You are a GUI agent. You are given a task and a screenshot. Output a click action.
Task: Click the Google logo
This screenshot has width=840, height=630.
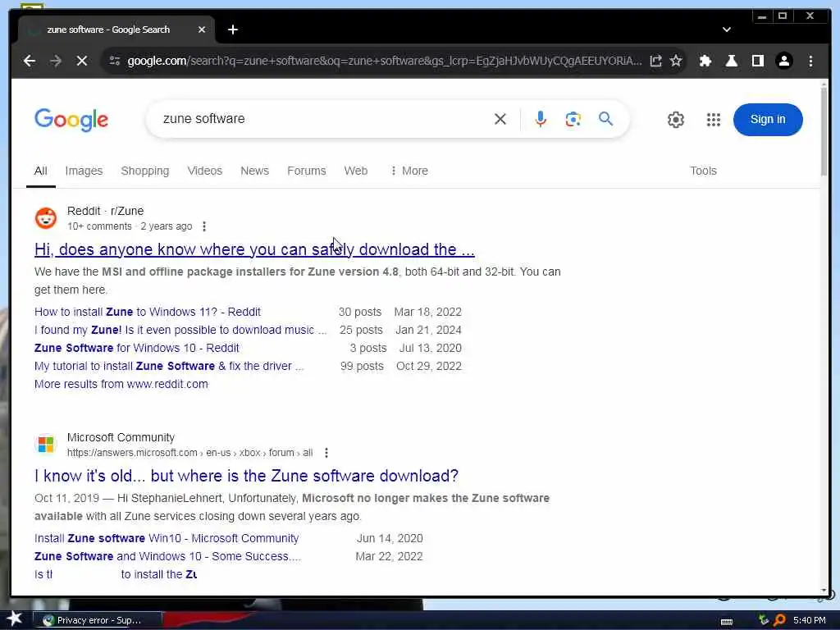pos(71,120)
